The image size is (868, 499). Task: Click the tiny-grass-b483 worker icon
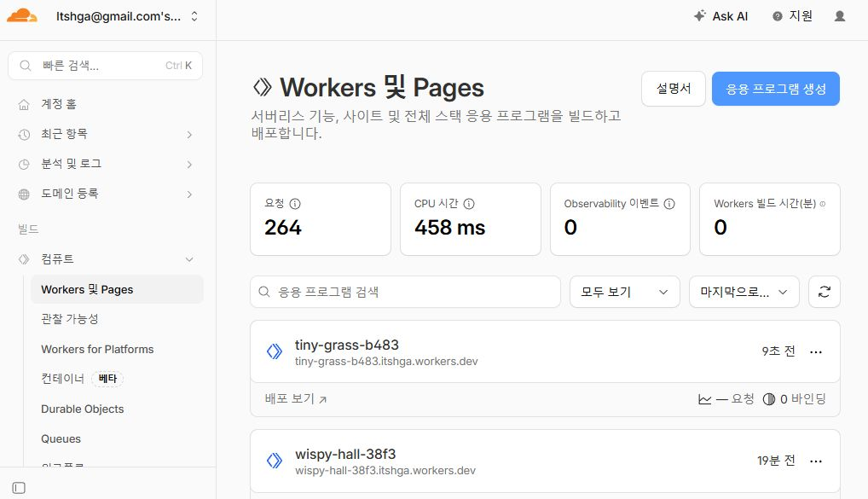coord(275,351)
